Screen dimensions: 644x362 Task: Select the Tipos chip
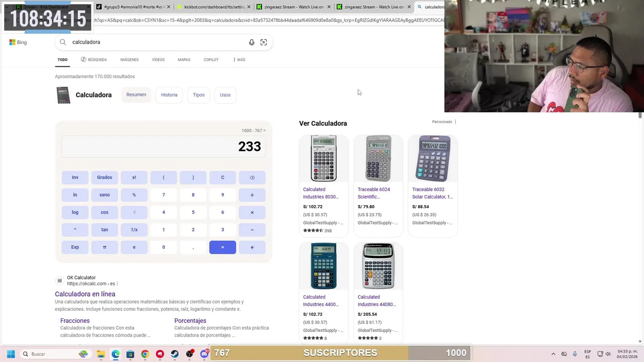coord(199,95)
